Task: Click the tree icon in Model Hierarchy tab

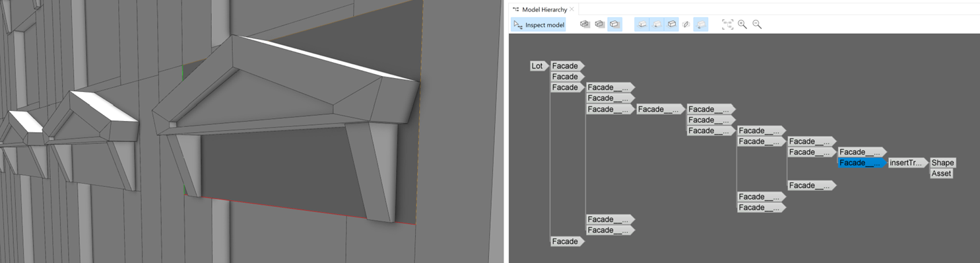Action: pyautogui.click(x=516, y=9)
